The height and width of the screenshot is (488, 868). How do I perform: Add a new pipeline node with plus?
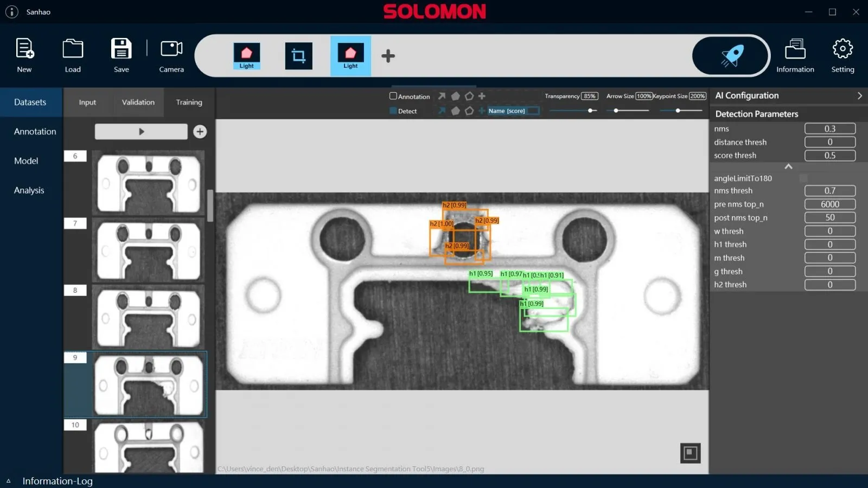(388, 56)
